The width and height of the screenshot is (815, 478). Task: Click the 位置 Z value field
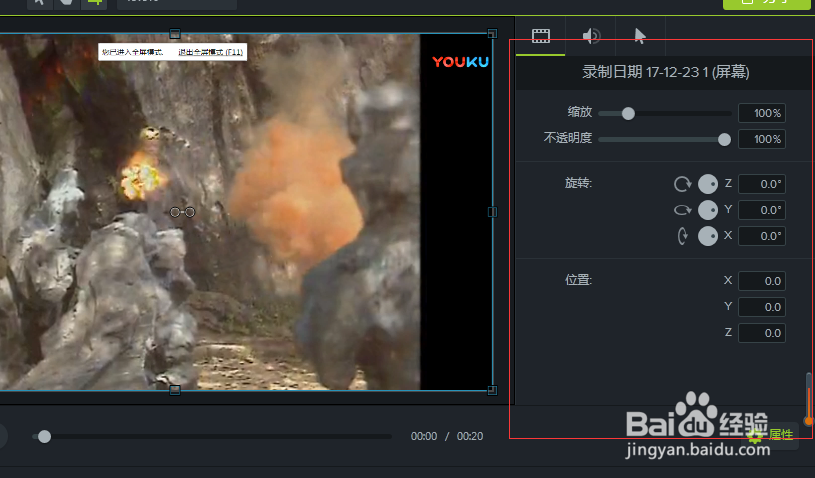pos(762,333)
